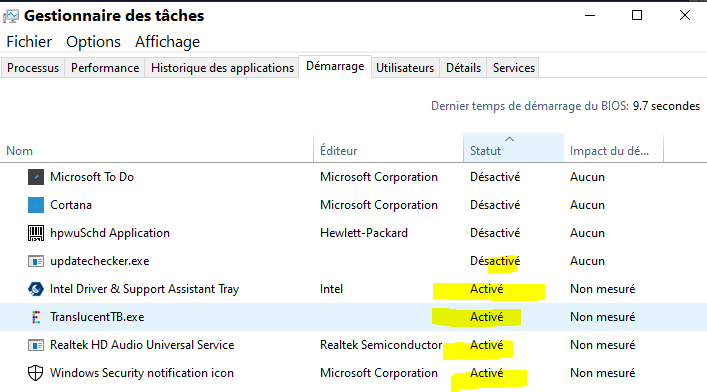Click Désactivé status of Microsoft To Do
The height and width of the screenshot is (392, 707).
coord(495,177)
